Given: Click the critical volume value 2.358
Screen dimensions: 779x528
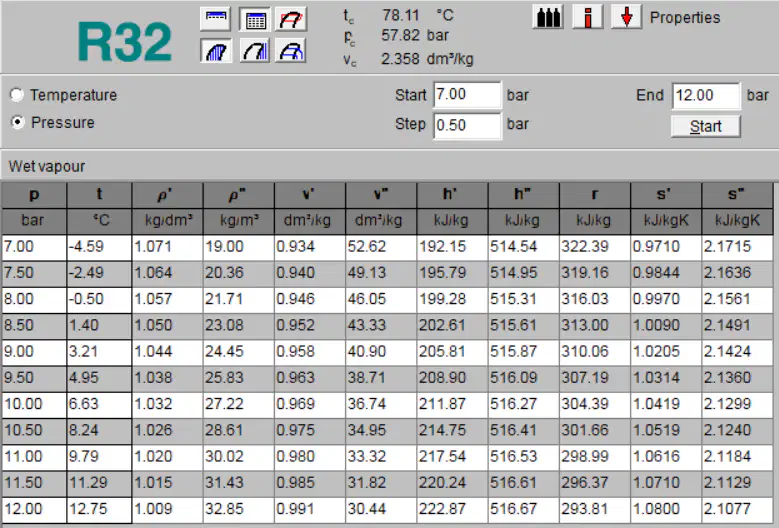Looking at the screenshot, I should (400, 59).
